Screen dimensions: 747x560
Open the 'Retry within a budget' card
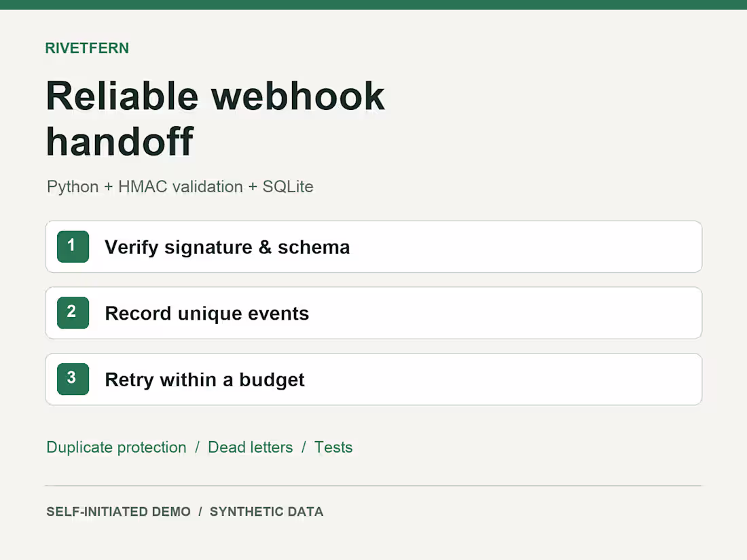(373, 379)
